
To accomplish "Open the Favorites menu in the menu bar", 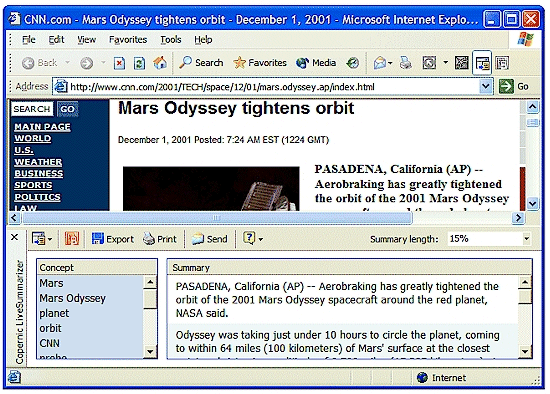I will [x=128, y=40].
